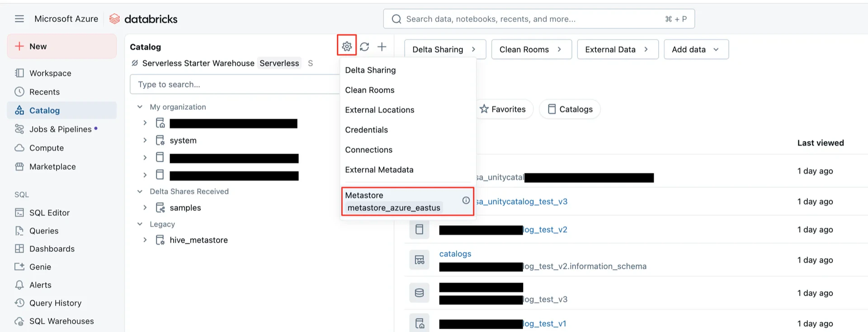This screenshot has height=332, width=868.
Task: Click the information_schema row icon
Action: click(420, 260)
